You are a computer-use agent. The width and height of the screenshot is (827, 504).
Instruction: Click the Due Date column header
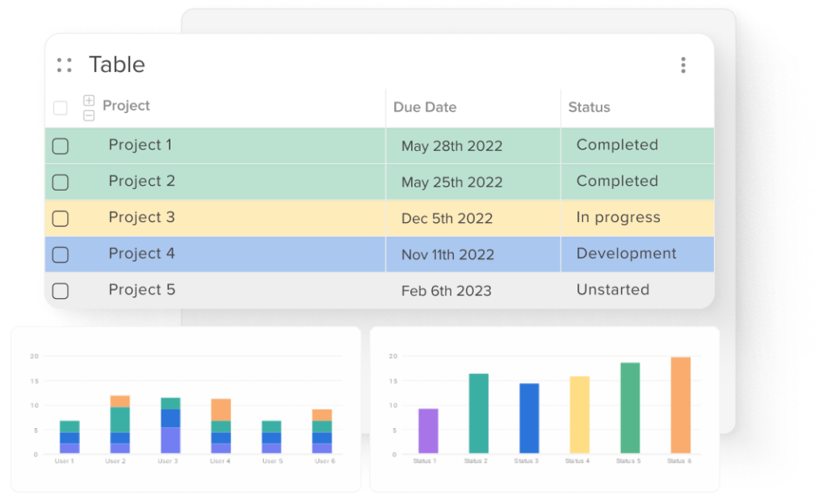click(x=425, y=107)
